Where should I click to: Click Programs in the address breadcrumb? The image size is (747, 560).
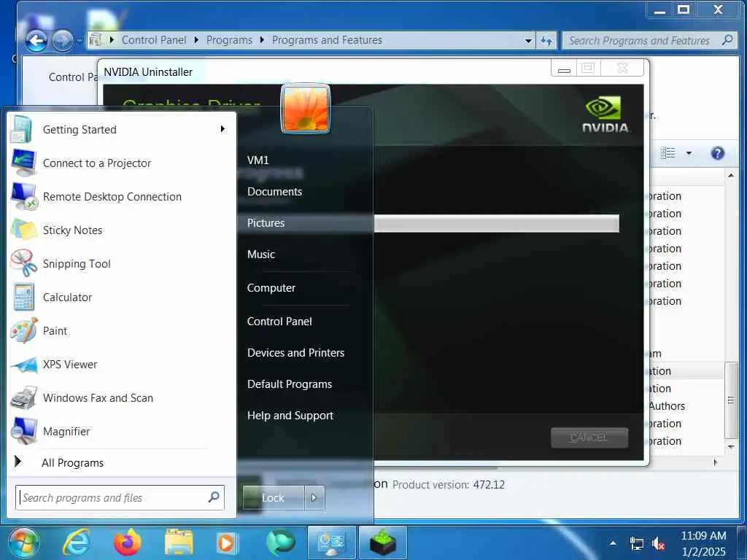(x=229, y=40)
